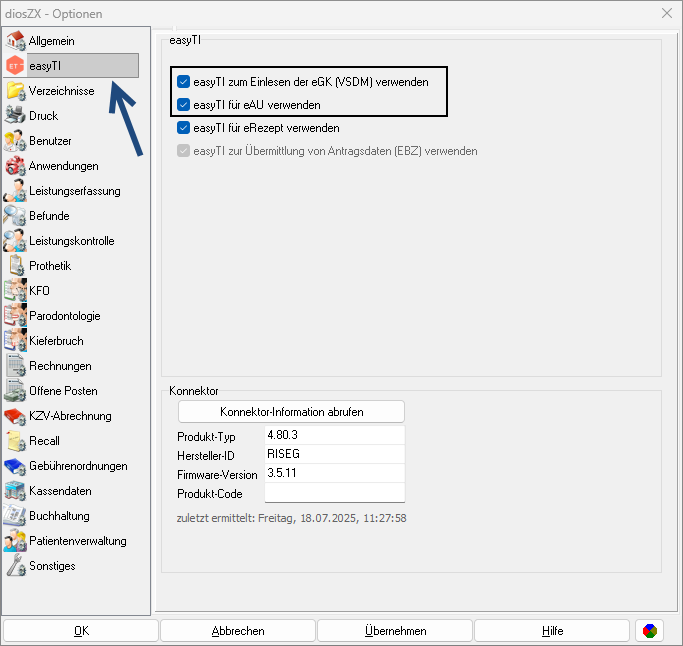Click the Verzeichnisse folder icon

click(x=15, y=91)
